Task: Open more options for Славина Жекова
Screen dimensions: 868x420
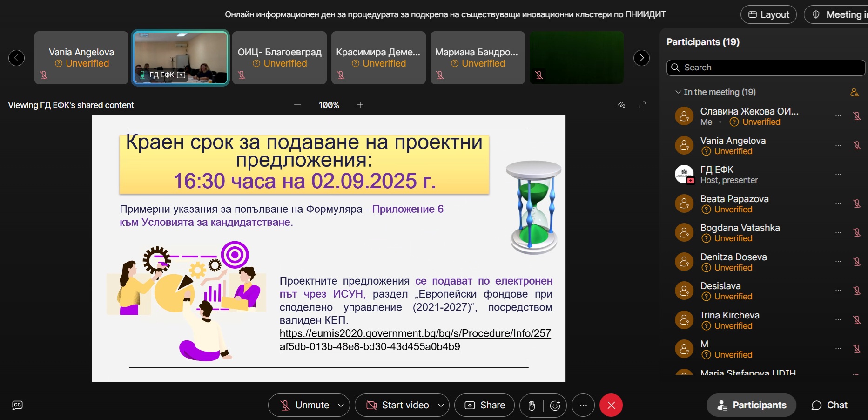Action: tap(838, 116)
